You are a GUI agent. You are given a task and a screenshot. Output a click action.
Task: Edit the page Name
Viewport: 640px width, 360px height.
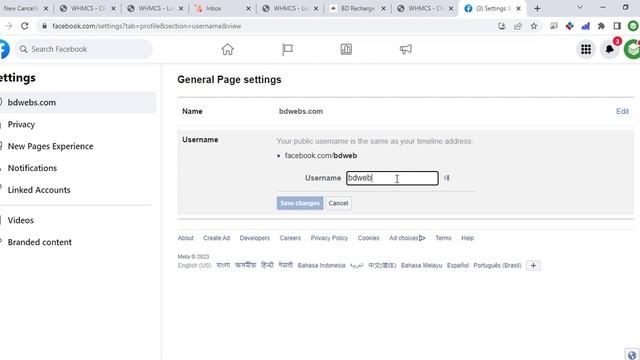click(x=622, y=111)
